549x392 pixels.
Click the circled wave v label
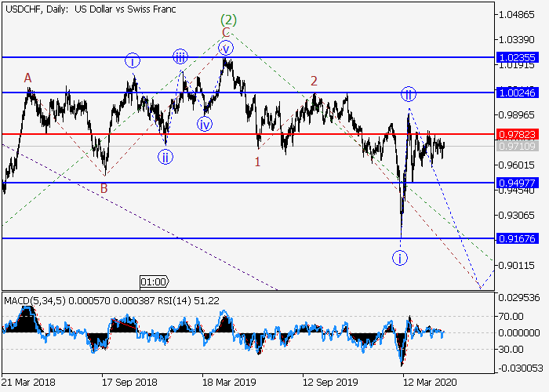226,48
